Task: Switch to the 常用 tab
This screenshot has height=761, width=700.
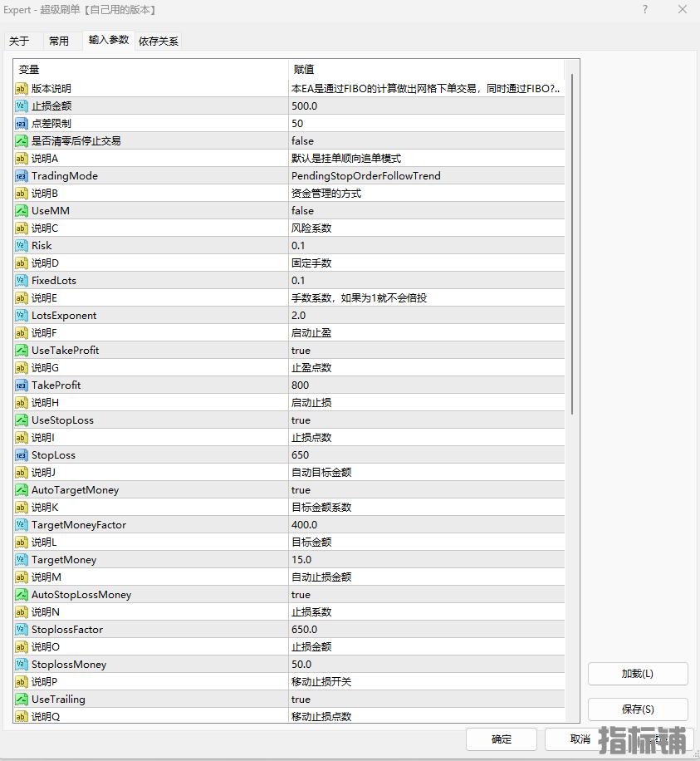Action: click(59, 41)
